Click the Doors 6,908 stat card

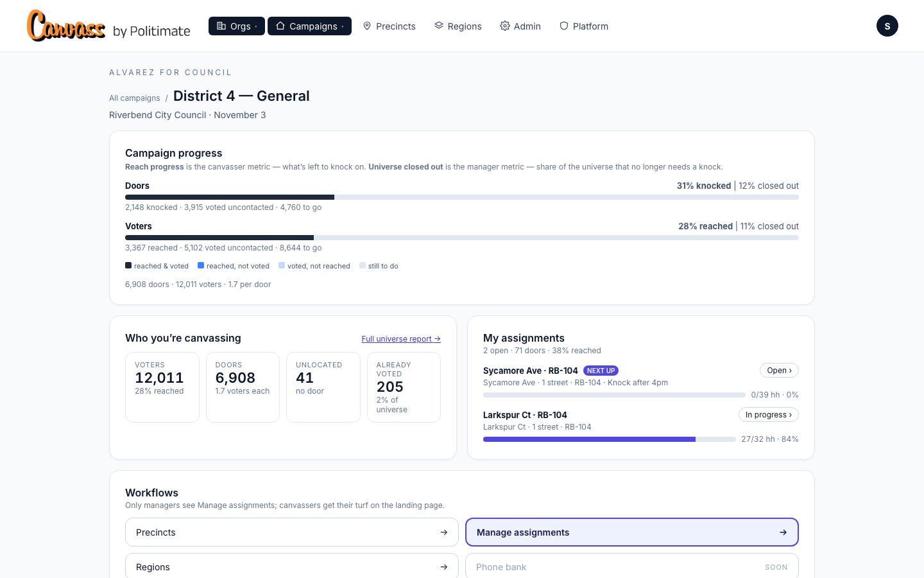[x=243, y=387]
